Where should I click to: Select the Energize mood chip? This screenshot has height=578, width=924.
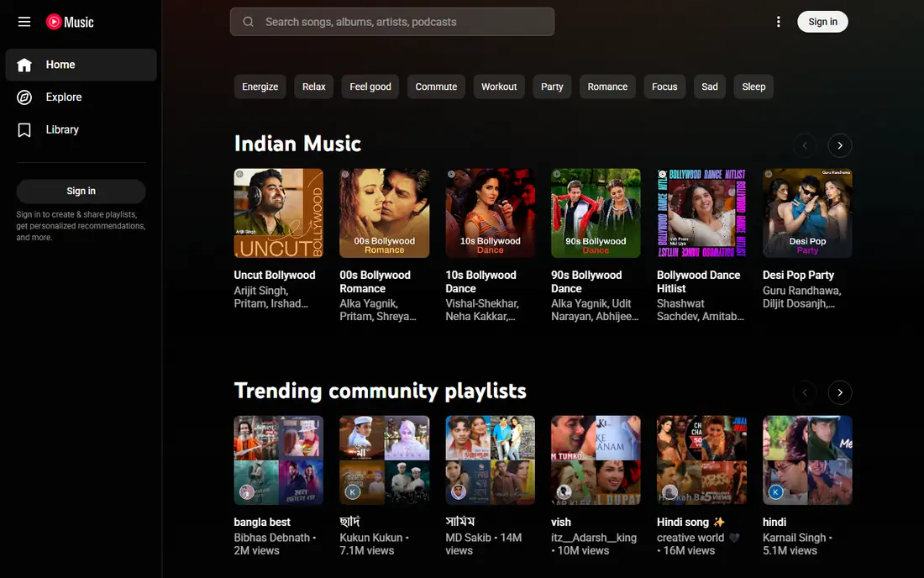click(260, 87)
